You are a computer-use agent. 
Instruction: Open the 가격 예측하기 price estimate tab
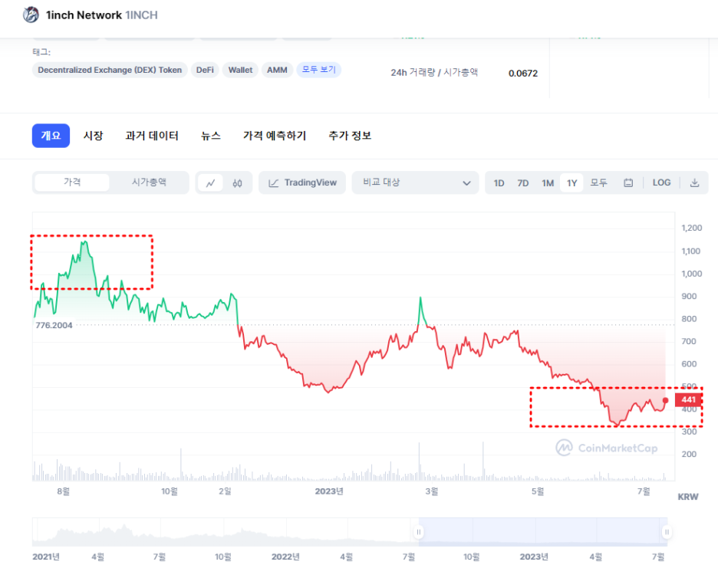(x=275, y=136)
